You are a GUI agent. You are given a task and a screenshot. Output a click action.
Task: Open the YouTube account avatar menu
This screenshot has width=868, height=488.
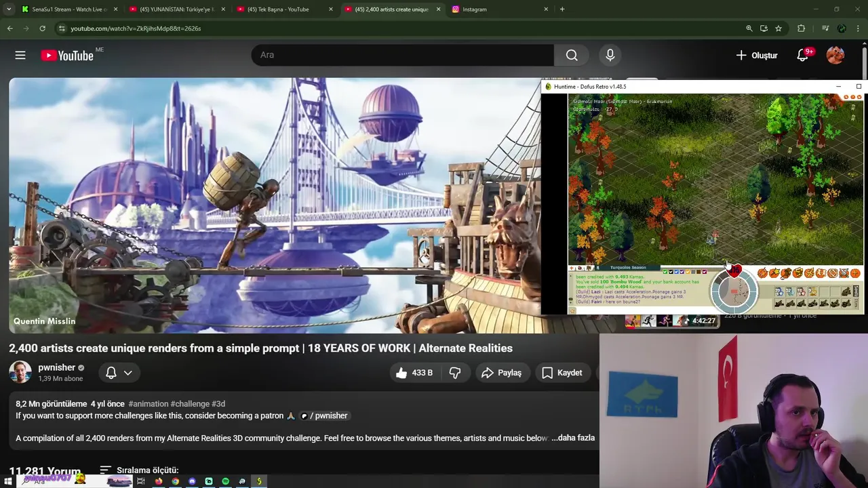click(835, 55)
